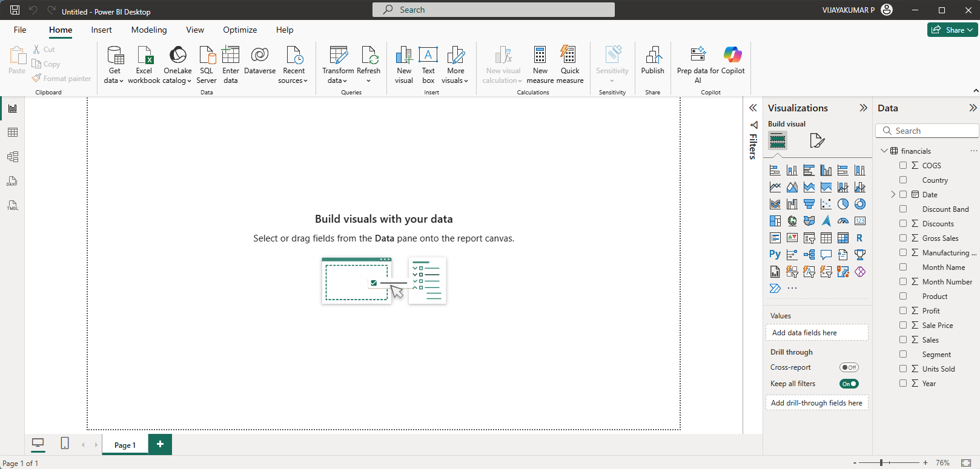
Task: Switch to the Modeling ribbon tab
Action: [x=149, y=30]
